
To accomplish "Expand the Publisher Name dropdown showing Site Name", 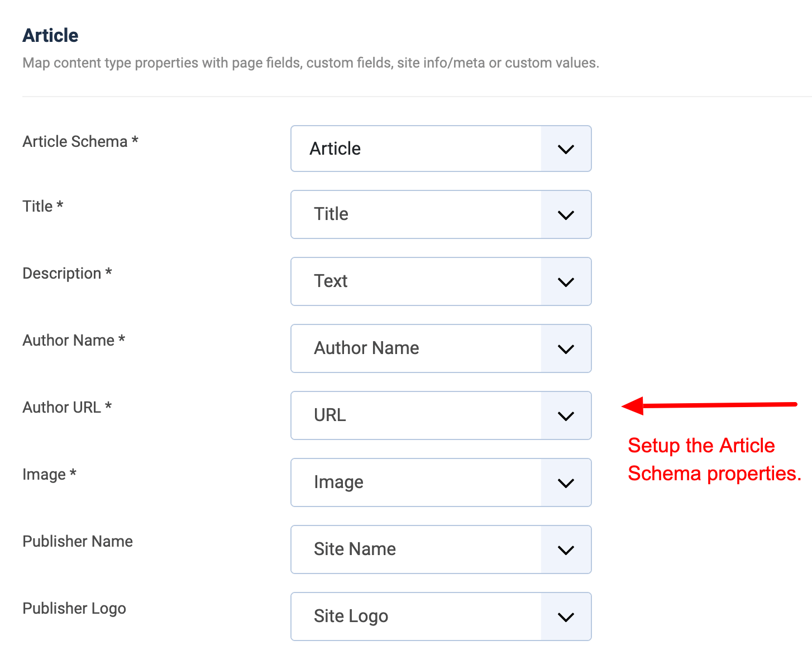I will pos(441,549).
